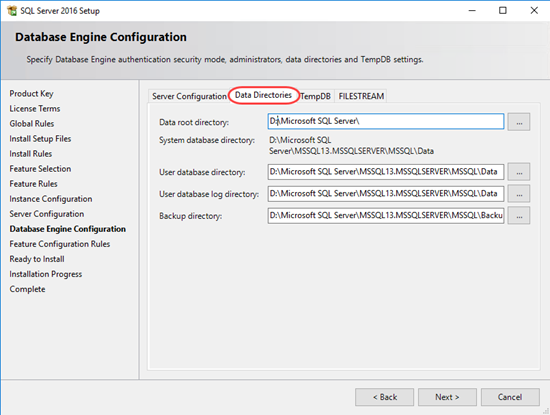Screen dimensions: 550x415
Task: Go back with the Back button
Action: click(x=384, y=397)
